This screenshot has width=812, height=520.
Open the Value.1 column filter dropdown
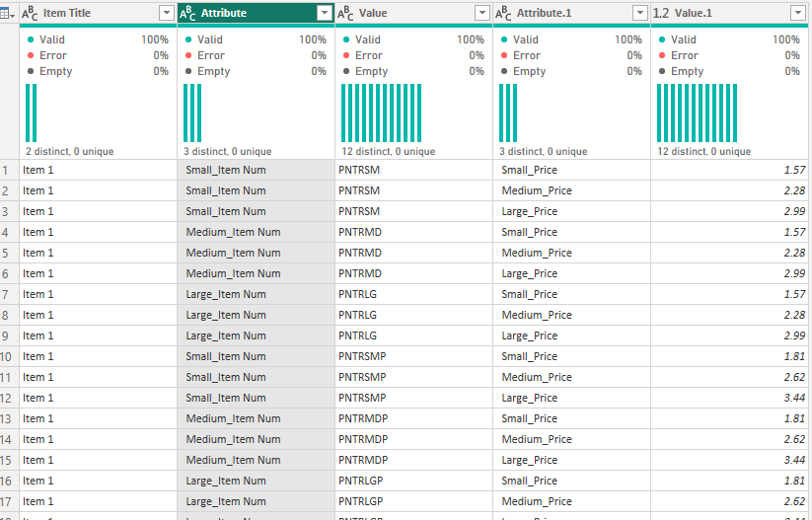(798, 13)
